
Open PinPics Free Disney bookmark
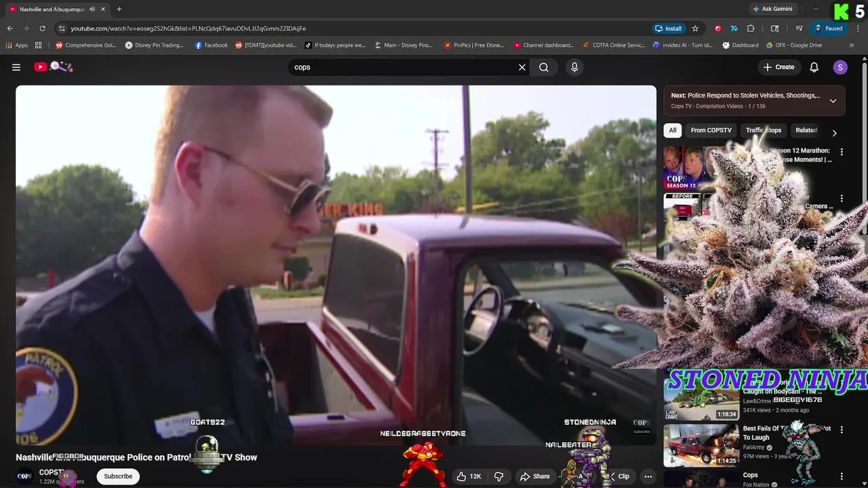[x=473, y=45]
